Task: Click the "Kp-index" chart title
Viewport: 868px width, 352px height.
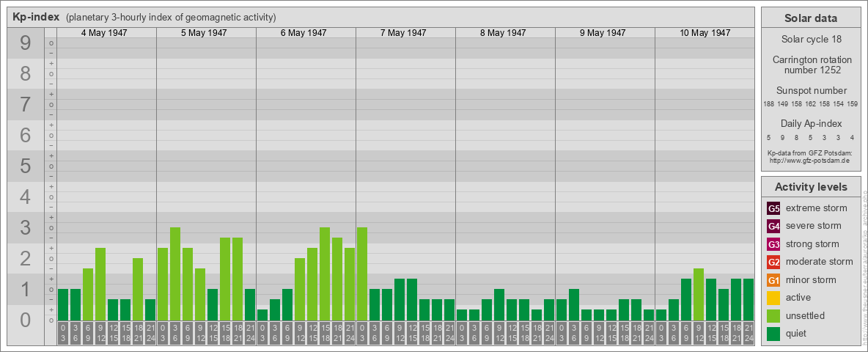Action: pyautogui.click(x=36, y=17)
